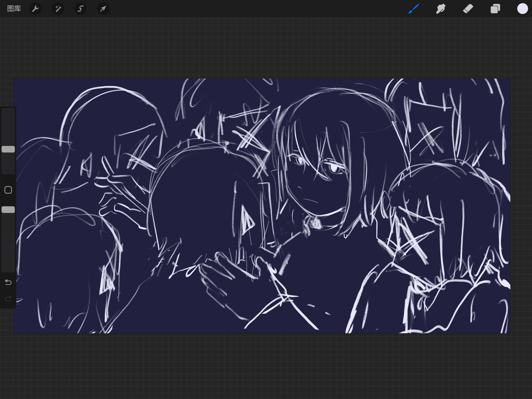Open the 图库 gallery
Screen dimensions: 532x399
click(x=14, y=9)
